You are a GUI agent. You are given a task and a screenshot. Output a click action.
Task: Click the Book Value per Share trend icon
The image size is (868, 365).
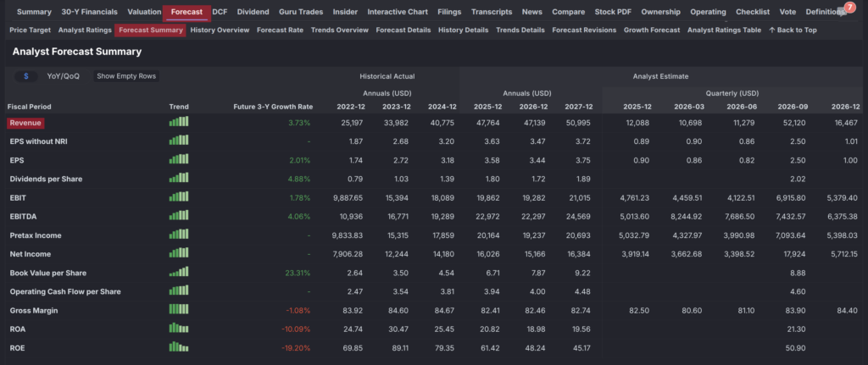click(179, 273)
